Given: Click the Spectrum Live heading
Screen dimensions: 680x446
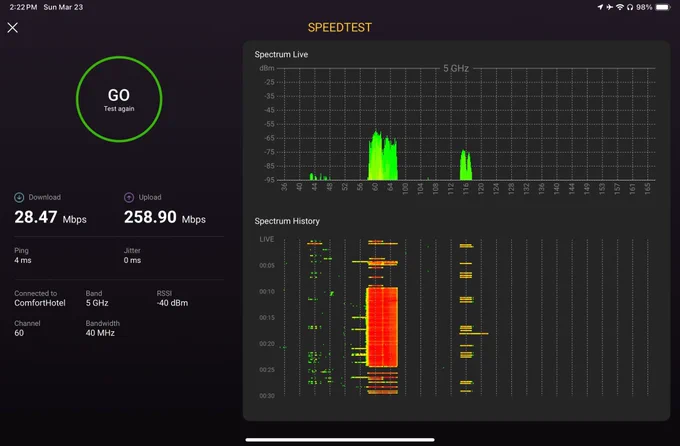Looking at the screenshot, I should (281, 55).
